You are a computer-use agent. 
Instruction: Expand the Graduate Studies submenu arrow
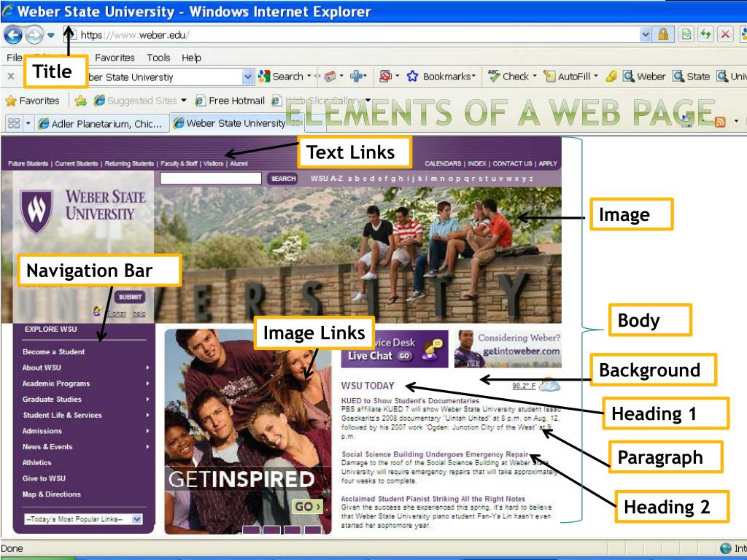pyautogui.click(x=147, y=399)
